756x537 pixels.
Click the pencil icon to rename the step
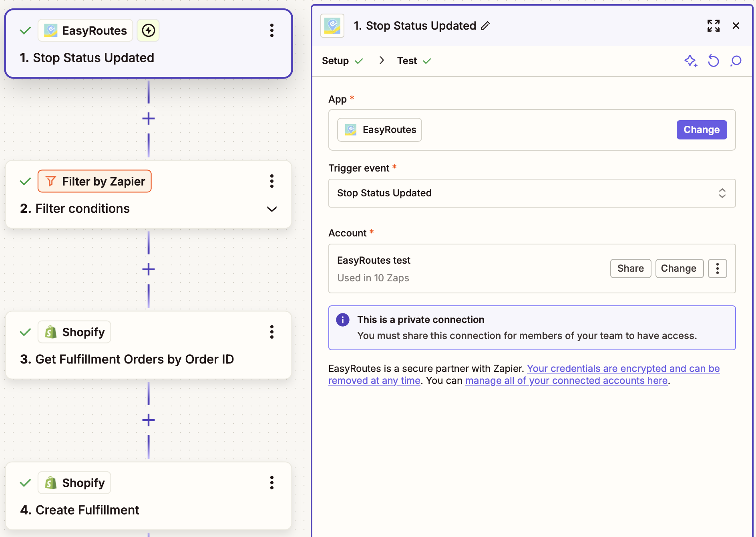[x=486, y=26]
